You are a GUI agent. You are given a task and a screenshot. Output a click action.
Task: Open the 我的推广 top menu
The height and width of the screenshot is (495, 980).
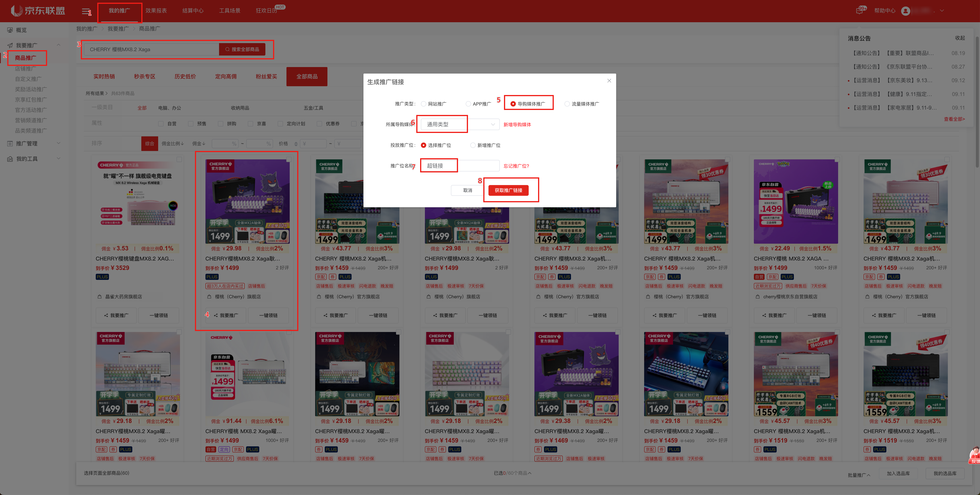click(119, 11)
